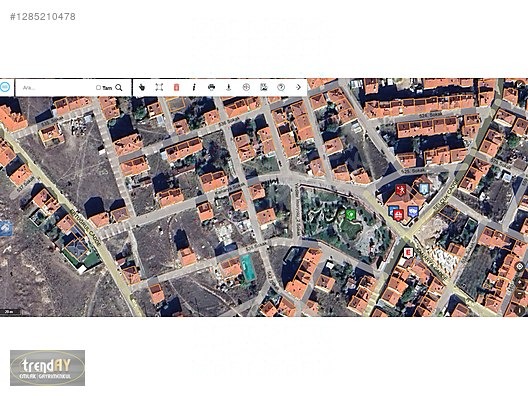Expand the toolbar with the right chevron
The height and width of the screenshot is (396, 528).
pyautogui.click(x=298, y=88)
